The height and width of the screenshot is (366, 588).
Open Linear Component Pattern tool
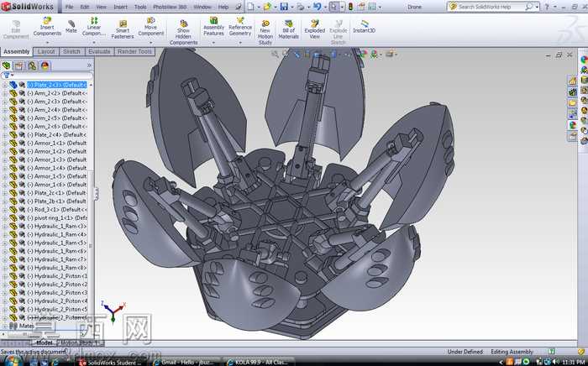coord(94,26)
